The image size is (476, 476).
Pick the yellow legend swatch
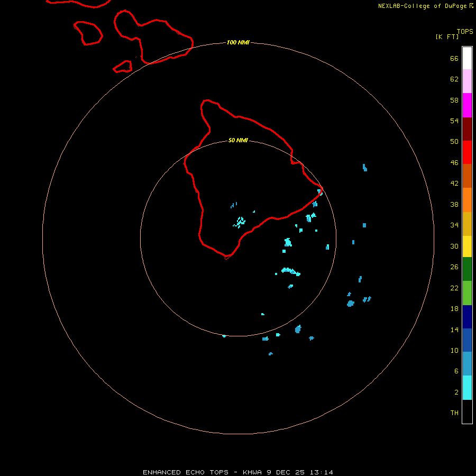click(467, 246)
